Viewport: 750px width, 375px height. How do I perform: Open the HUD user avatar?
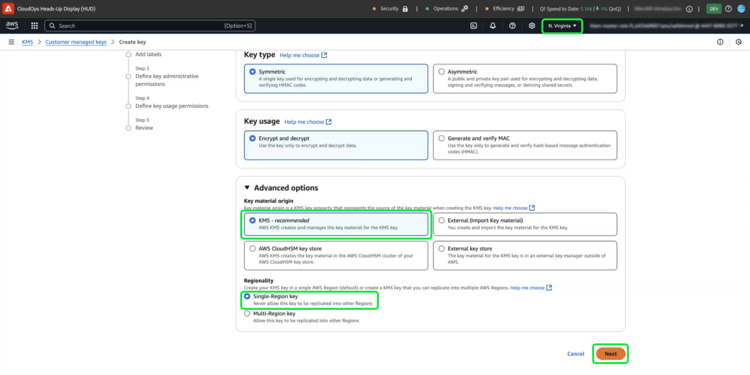(741, 9)
